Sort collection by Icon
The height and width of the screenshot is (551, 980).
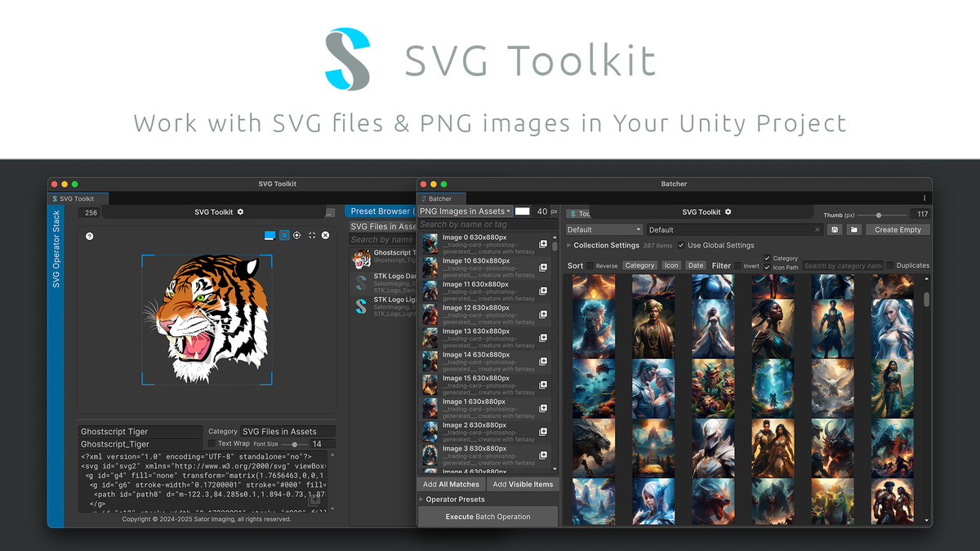671,265
